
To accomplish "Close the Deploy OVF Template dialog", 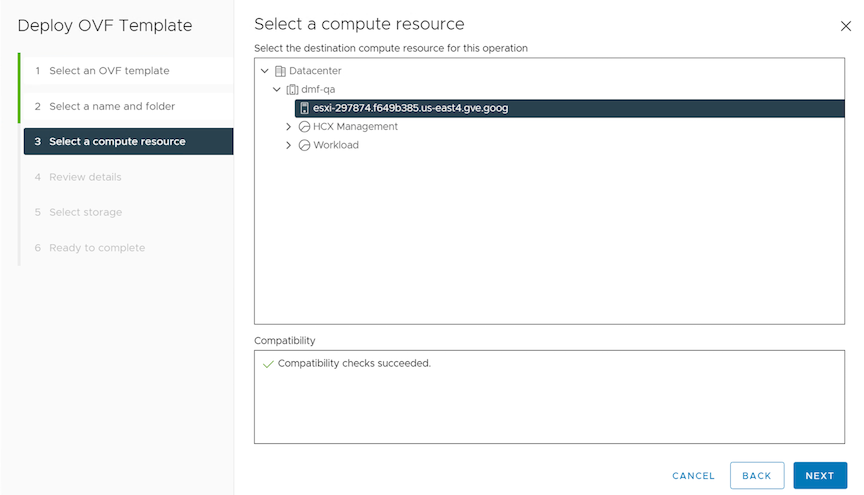I will 845,26.
